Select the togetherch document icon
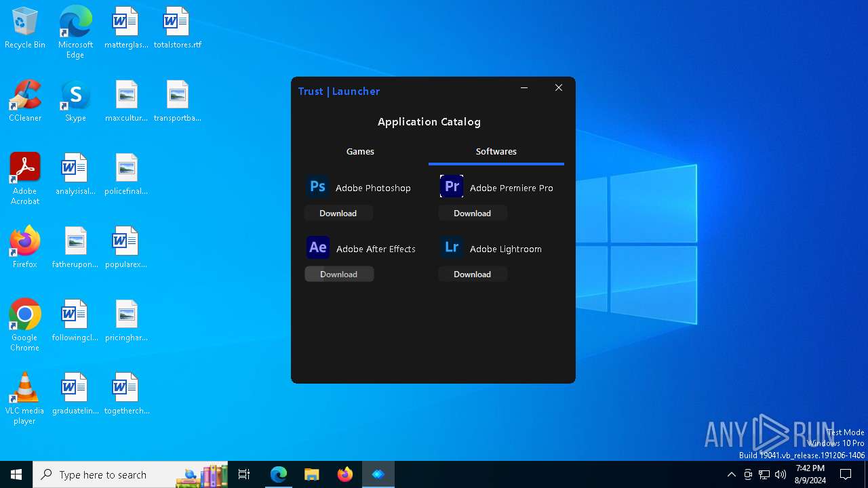Viewport: 868px width, 488px height. pos(126,394)
